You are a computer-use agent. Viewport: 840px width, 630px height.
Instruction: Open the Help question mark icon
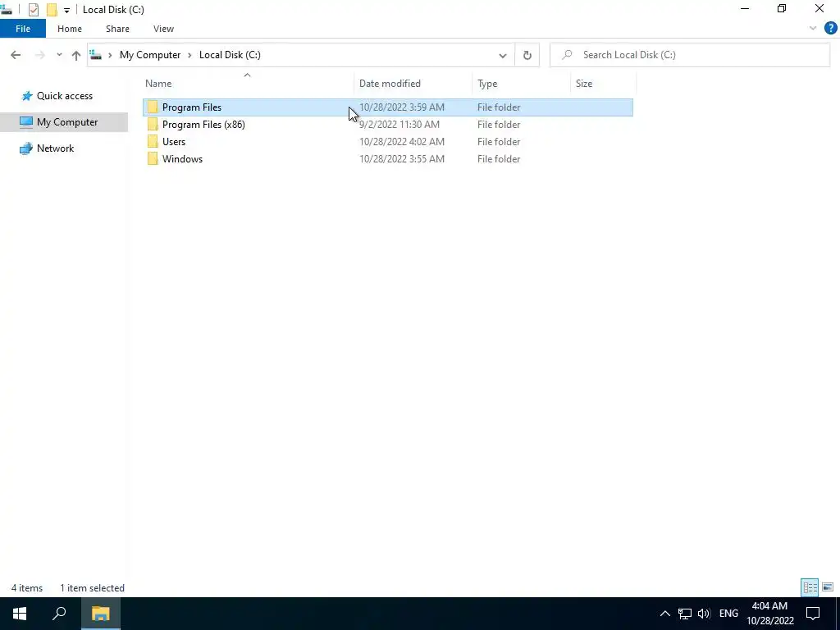[830, 29]
